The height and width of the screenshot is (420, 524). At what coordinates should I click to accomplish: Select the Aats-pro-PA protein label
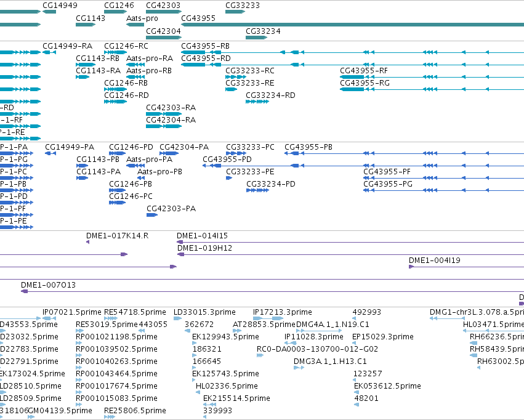150,160
